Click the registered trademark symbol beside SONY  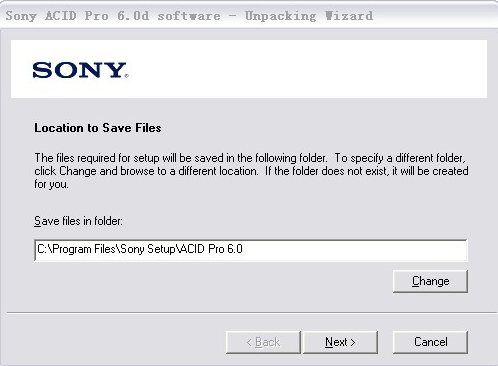coord(126,76)
